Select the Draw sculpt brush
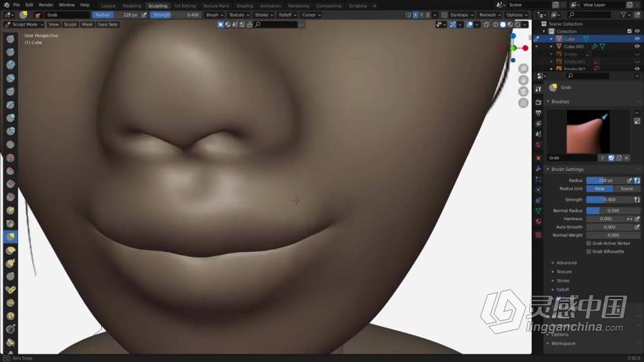This screenshot has width=644, height=362. click(10, 39)
